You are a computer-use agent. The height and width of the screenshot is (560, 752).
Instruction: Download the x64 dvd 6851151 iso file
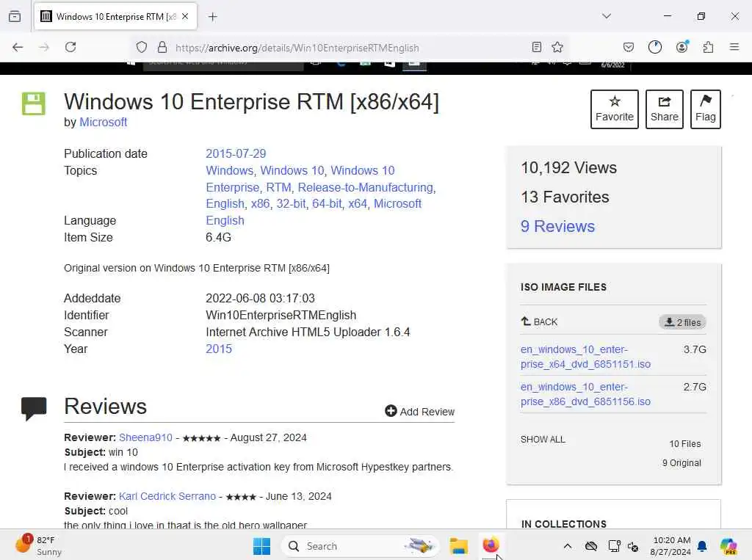click(x=585, y=357)
